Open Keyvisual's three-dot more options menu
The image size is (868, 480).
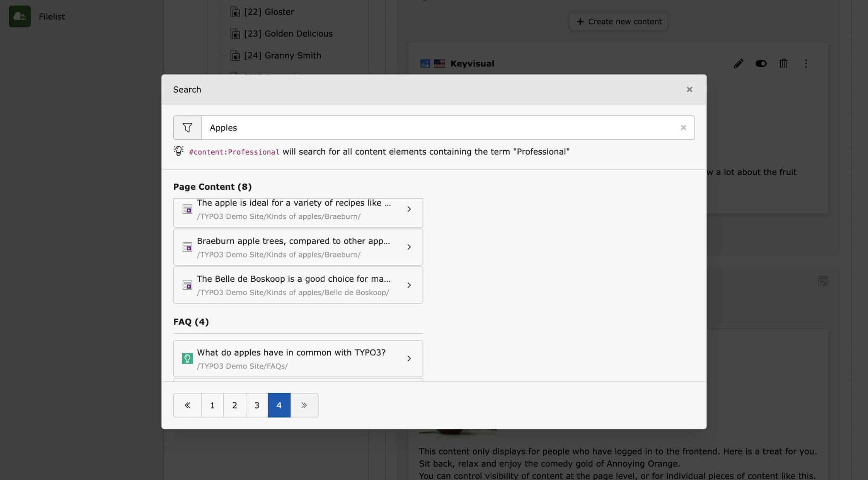click(805, 64)
